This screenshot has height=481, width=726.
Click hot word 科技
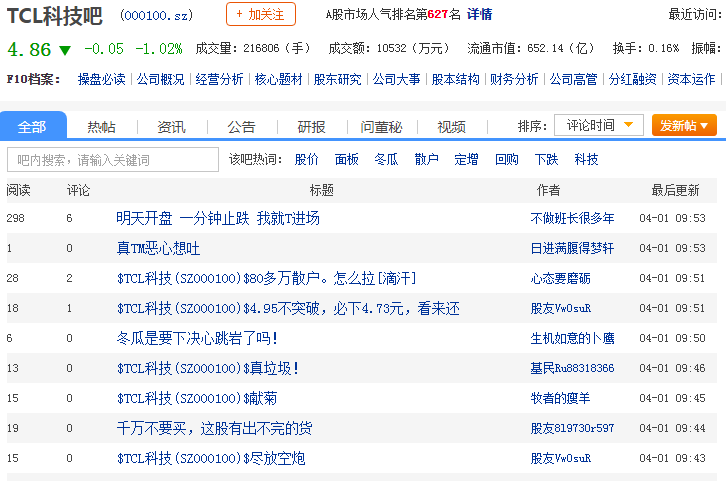point(586,160)
